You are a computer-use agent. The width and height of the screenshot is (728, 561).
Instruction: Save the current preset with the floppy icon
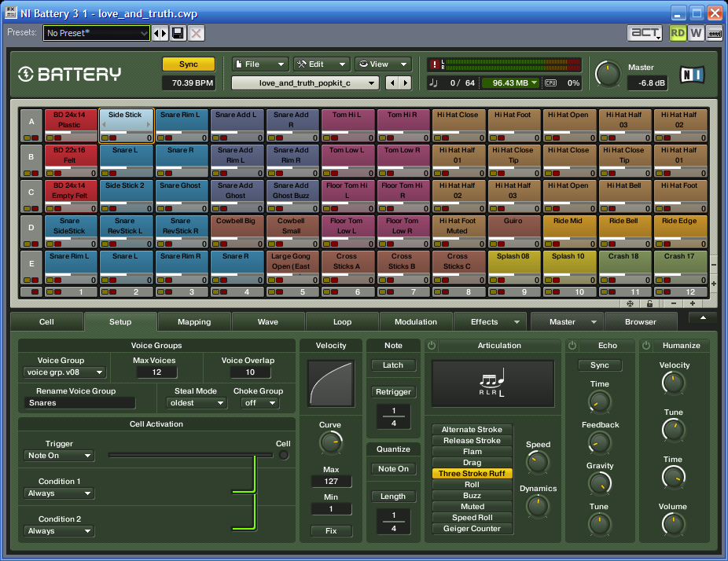178,33
